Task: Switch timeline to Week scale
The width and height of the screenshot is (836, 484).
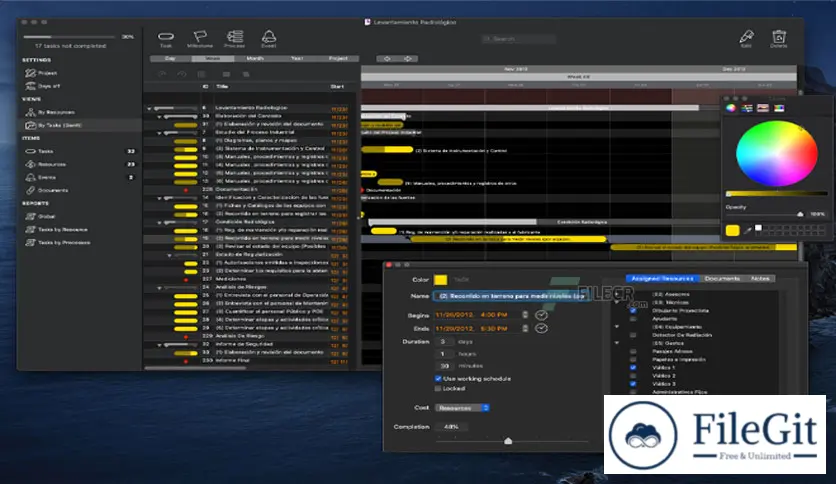Action: [x=213, y=59]
